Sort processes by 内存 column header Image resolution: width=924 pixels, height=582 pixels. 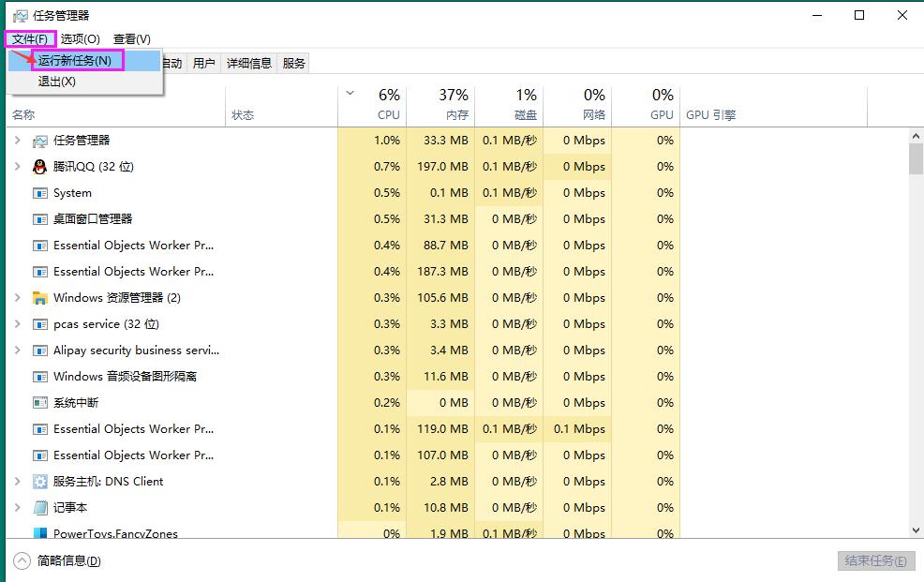(453, 105)
